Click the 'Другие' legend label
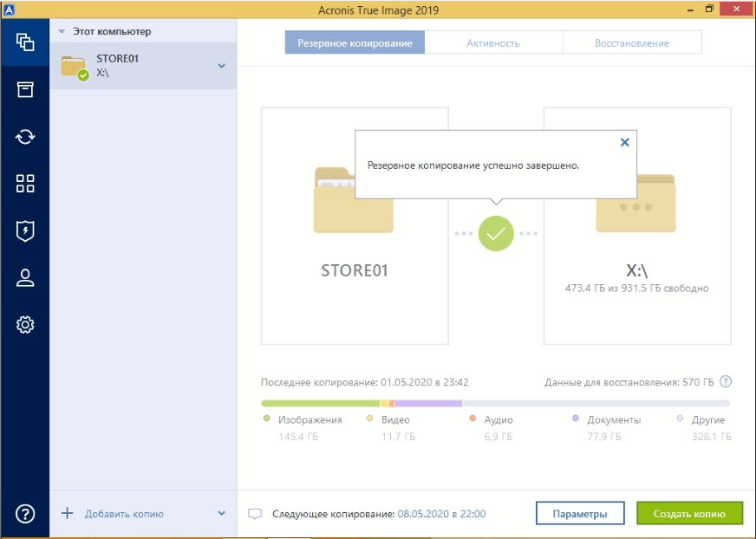The width and height of the screenshot is (756, 539). [708, 420]
